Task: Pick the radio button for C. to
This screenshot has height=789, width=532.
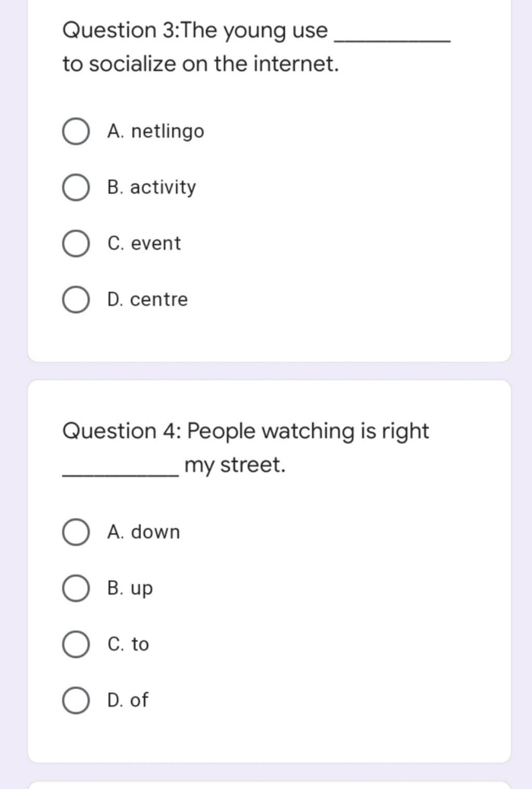Action: (x=76, y=645)
